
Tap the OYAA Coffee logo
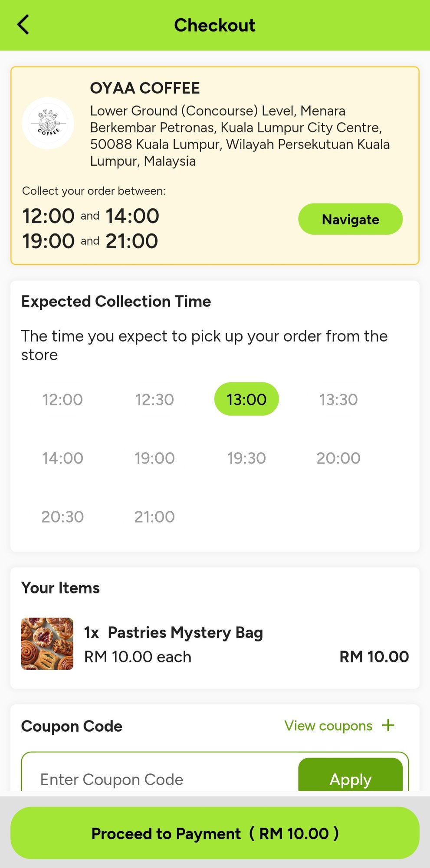[48, 123]
